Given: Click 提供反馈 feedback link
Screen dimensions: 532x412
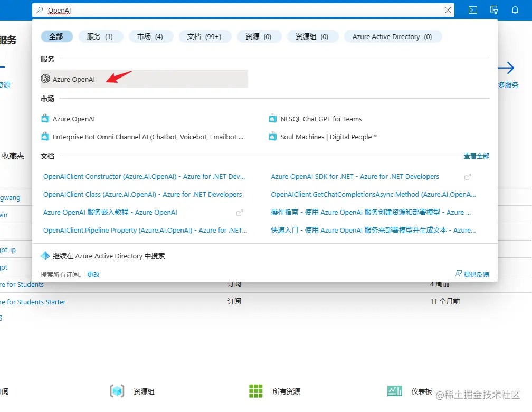Looking at the screenshot, I should point(477,275).
